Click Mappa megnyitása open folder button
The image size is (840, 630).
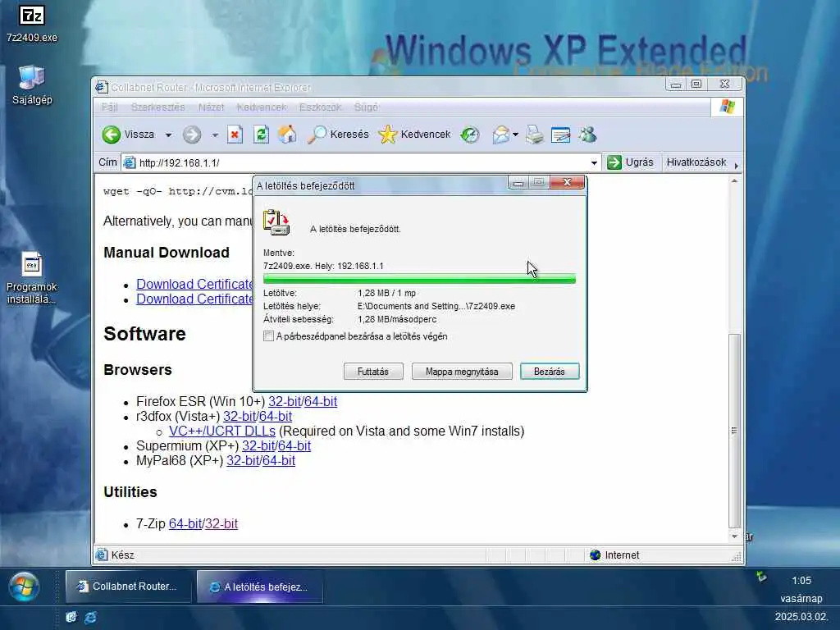pyautogui.click(x=462, y=372)
